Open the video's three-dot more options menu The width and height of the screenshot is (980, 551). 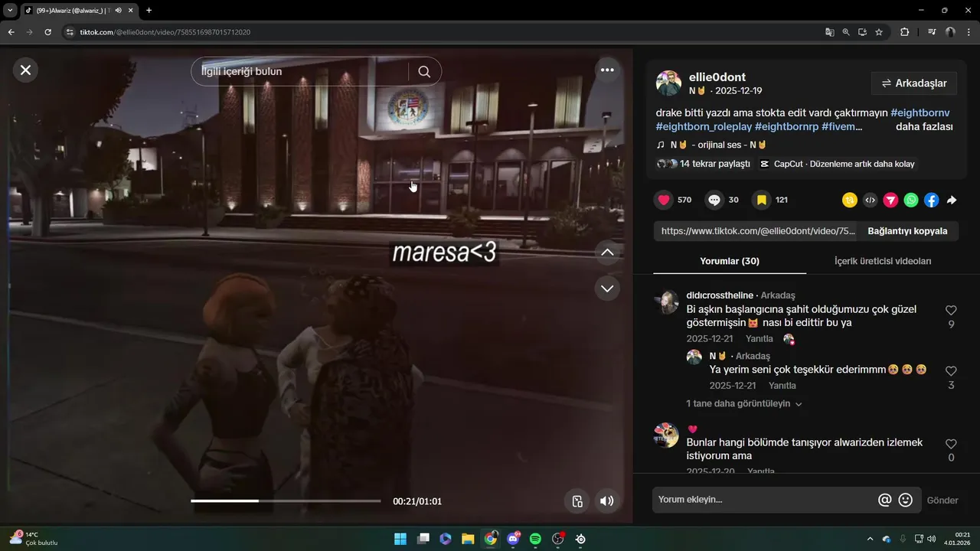(x=607, y=70)
